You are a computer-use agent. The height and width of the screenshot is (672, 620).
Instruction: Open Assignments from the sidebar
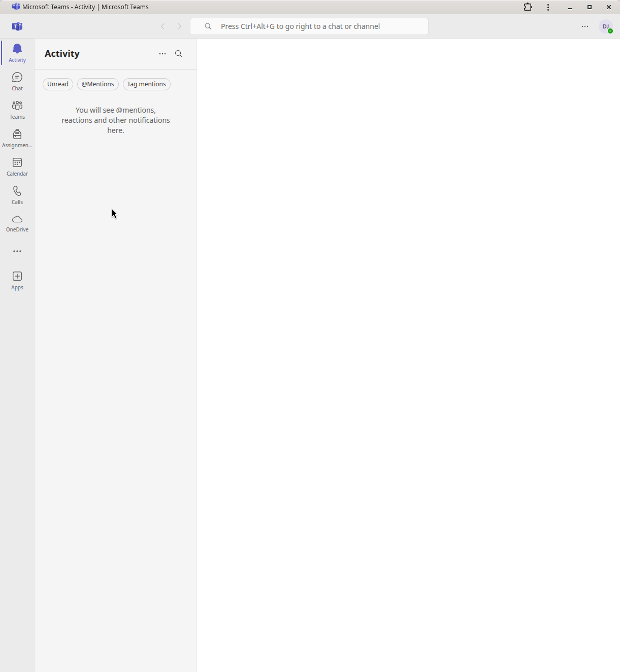point(17,138)
